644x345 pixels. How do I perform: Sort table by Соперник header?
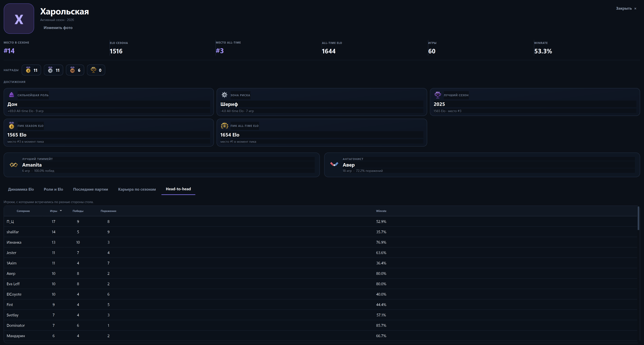tap(23, 211)
